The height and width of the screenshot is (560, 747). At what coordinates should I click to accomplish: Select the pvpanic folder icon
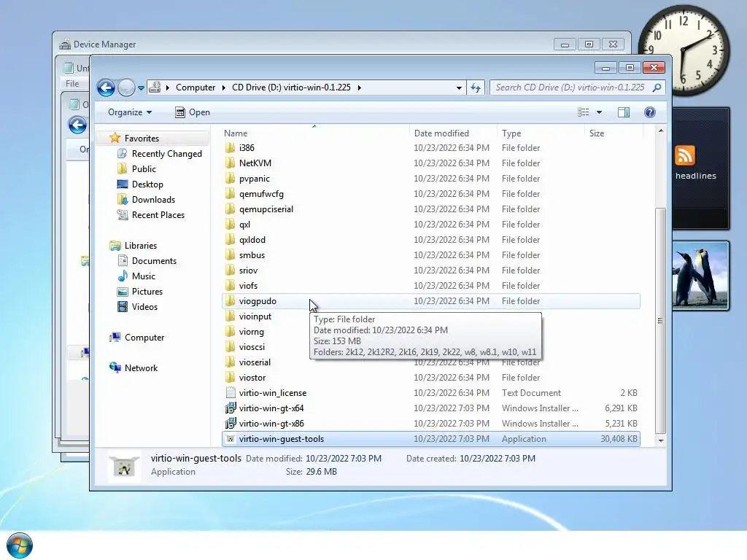coord(230,179)
